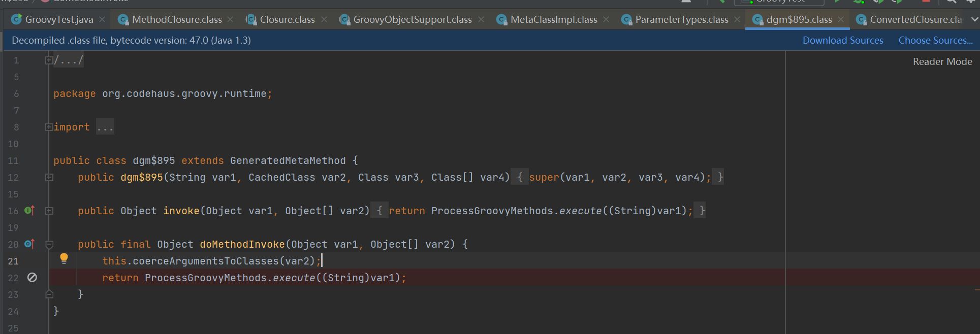Click the folded import ... placeholder
980x334 pixels.
[105, 127]
